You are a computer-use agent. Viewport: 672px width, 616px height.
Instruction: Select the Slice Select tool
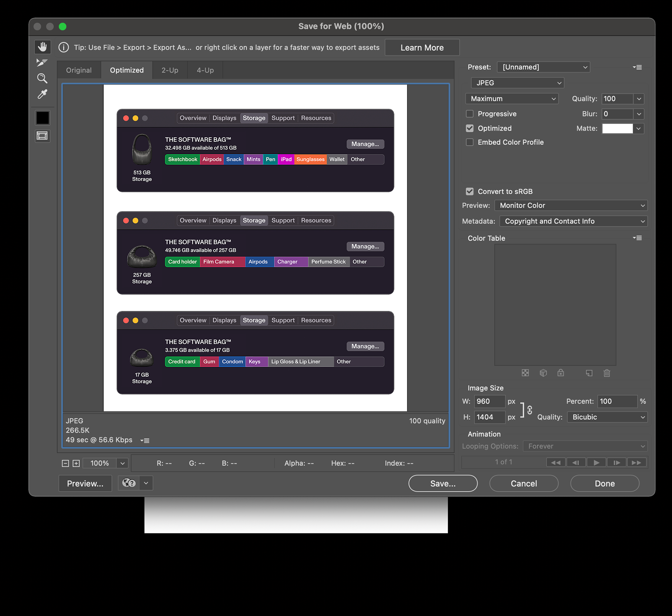click(42, 63)
